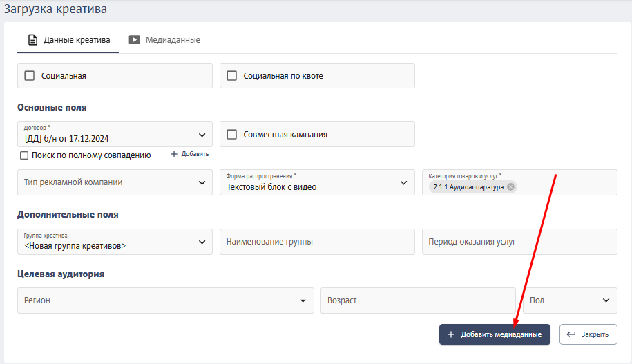Expand the Тип рекламной компании dropdown
632x364 pixels.
click(115, 182)
